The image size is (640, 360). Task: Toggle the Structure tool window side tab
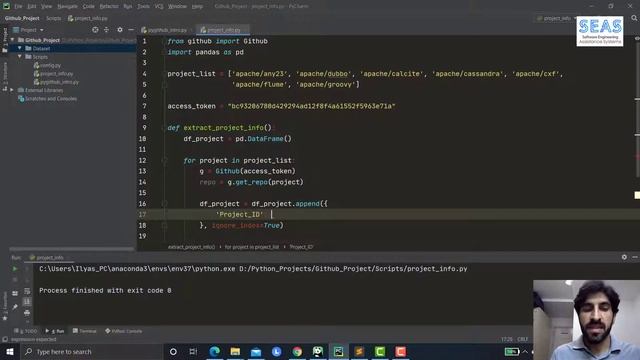coord(5,77)
